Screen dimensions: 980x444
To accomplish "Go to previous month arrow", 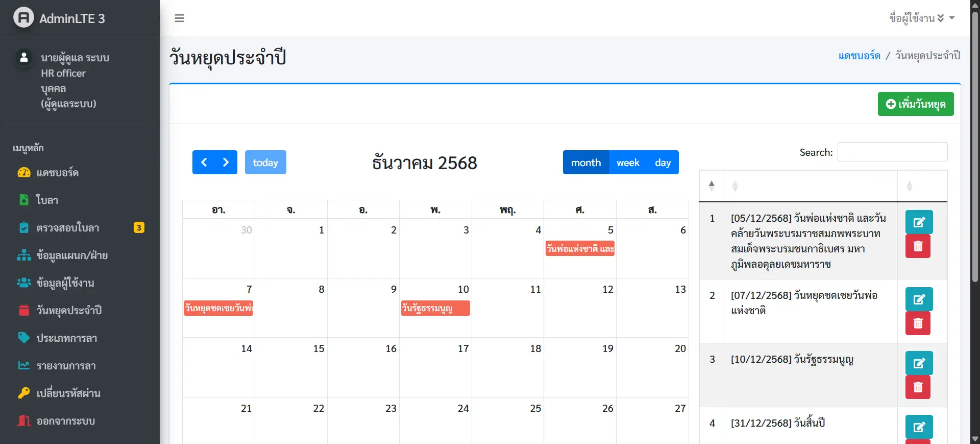I will pos(204,162).
